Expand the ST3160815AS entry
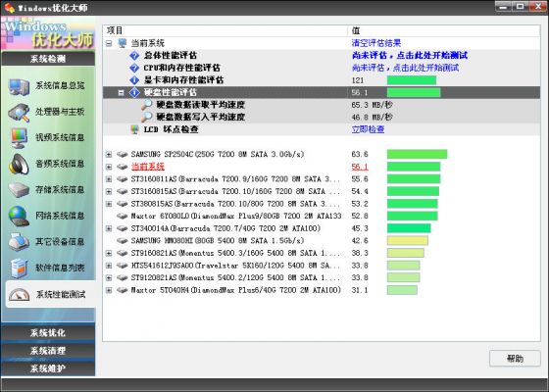The image size is (549, 392). coord(109,191)
